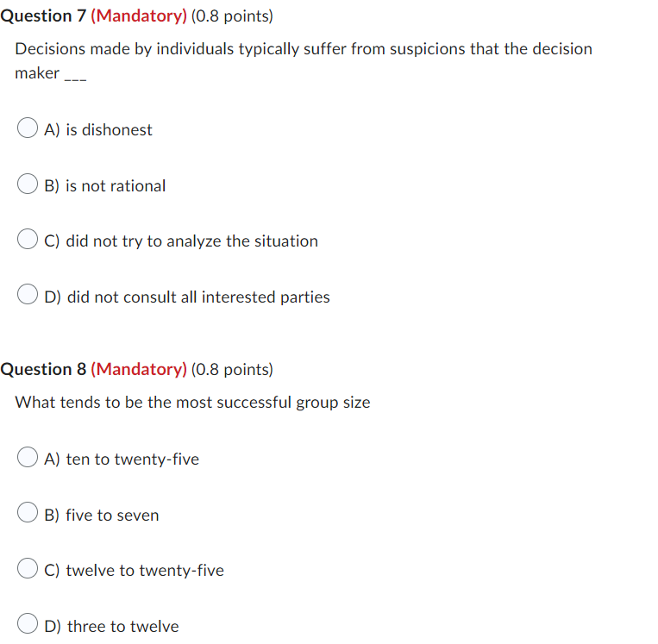658x644 pixels.
Task: Mark radio circle beside 'twelve to twenty-five'
Action: (28, 568)
